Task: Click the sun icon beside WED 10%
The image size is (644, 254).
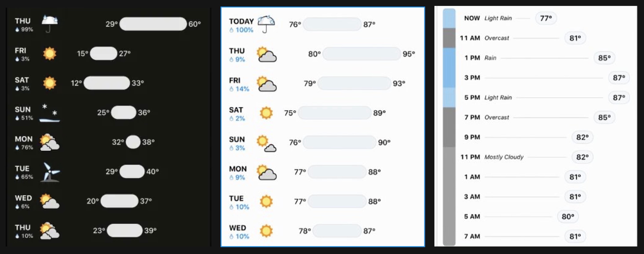Action: point(266,231)
